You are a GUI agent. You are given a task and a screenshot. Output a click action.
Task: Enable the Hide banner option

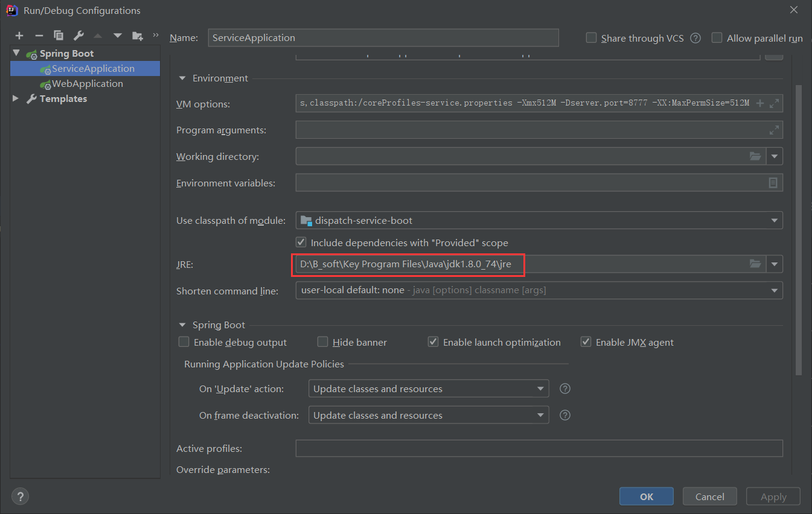(322, 341)
